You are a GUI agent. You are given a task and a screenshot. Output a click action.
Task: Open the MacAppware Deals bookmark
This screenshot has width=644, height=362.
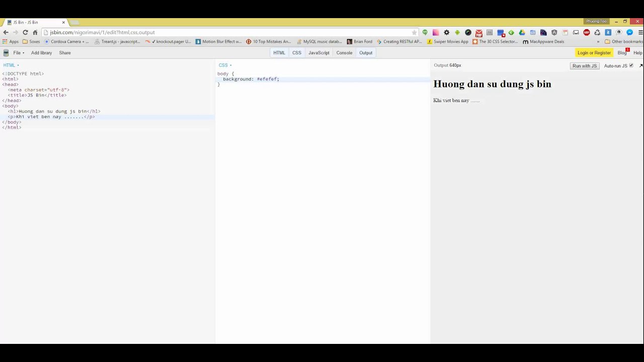(543, 42)
